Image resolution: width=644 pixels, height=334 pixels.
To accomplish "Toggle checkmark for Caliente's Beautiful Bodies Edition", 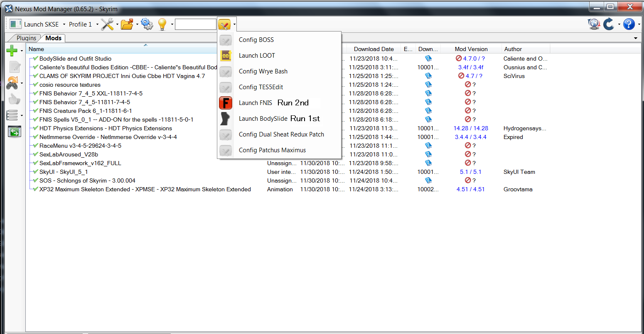I will tap(35, 67).
